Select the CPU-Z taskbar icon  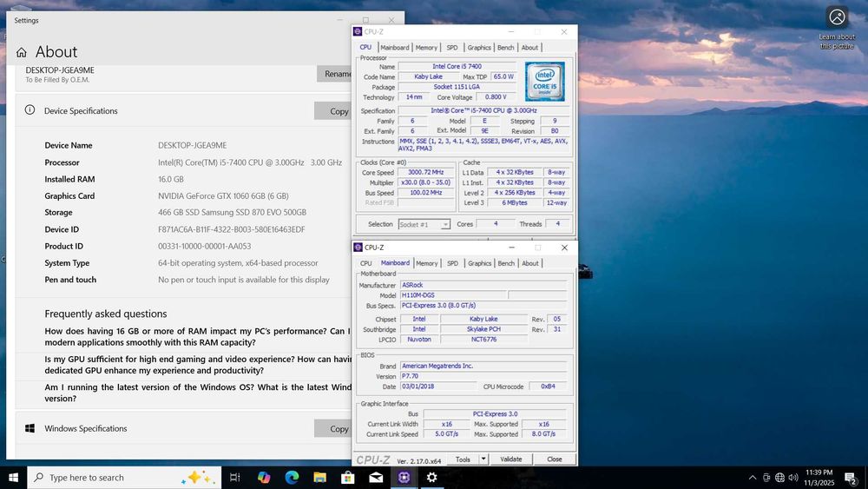click(404, 478)
